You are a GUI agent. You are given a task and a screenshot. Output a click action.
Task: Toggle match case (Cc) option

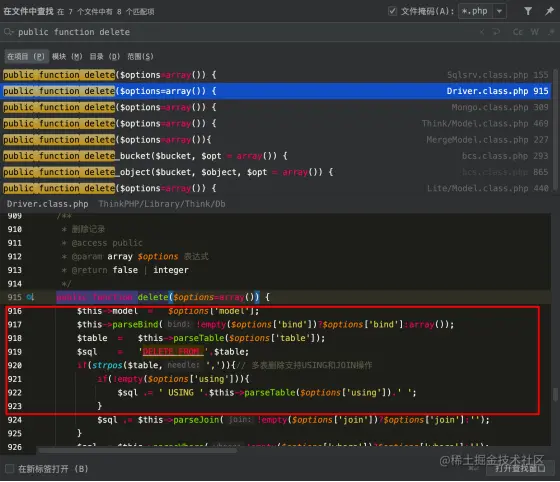[518, 32]
